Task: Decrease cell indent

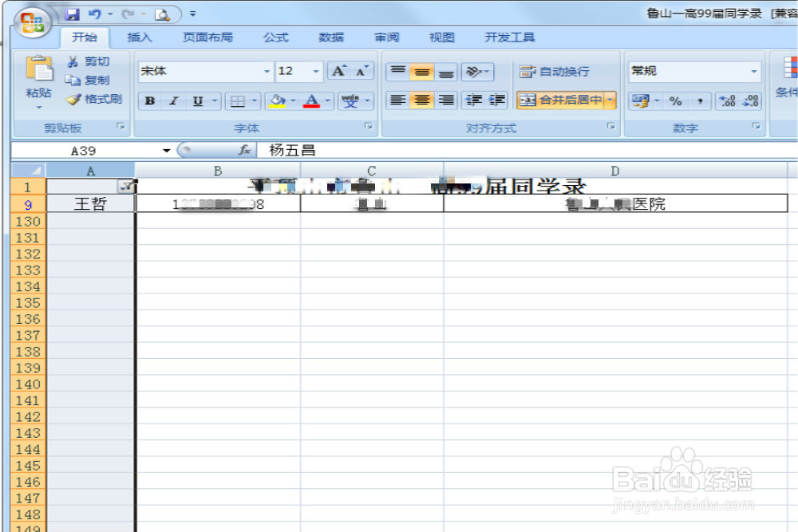Action: tap(473, 100)
